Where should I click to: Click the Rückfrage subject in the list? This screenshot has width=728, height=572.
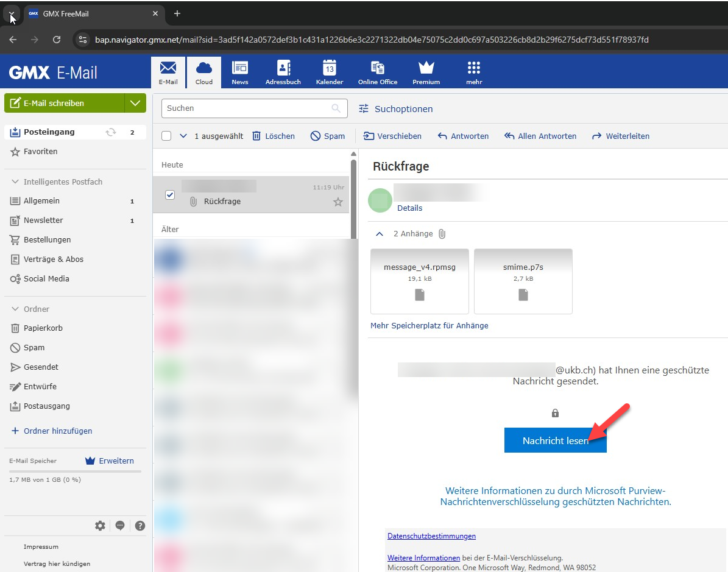(222, 202)
